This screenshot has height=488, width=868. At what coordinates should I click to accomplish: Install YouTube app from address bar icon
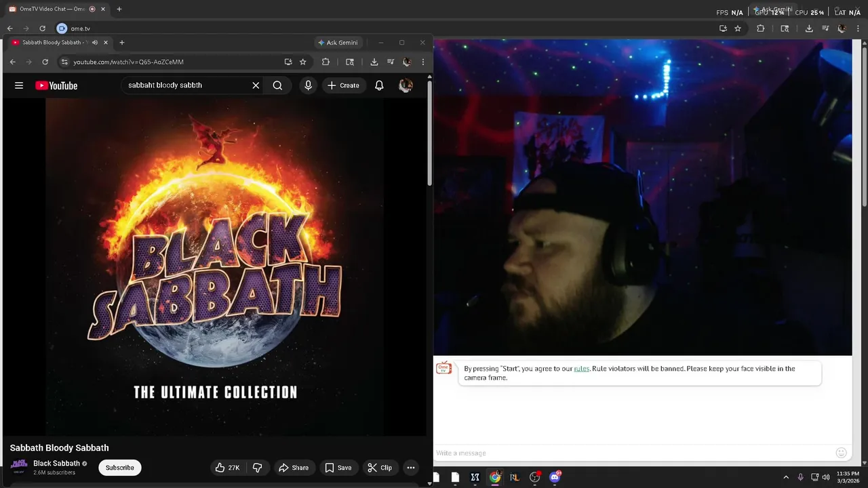pyautogui.click(x=288, y=62)
